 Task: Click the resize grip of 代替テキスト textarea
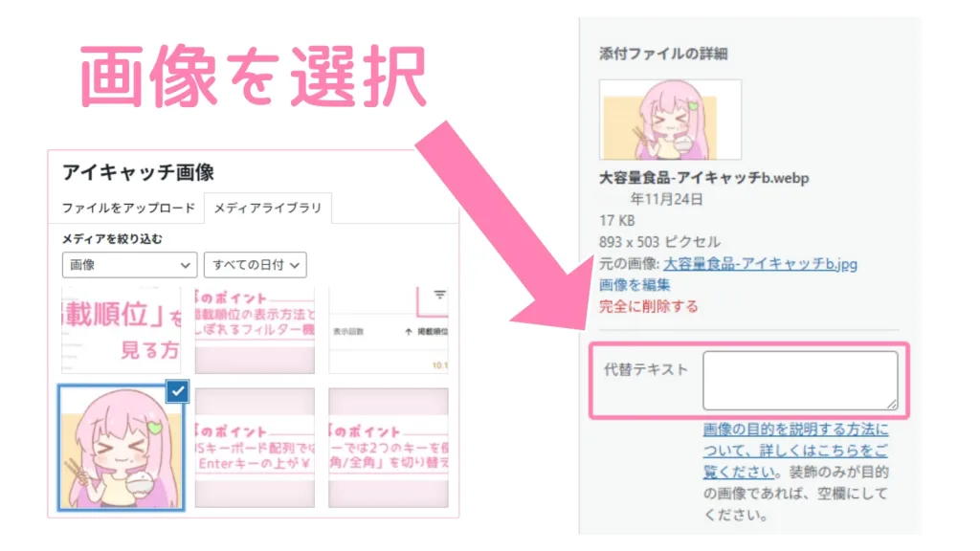pyautogui.click(x=892, y=405)
